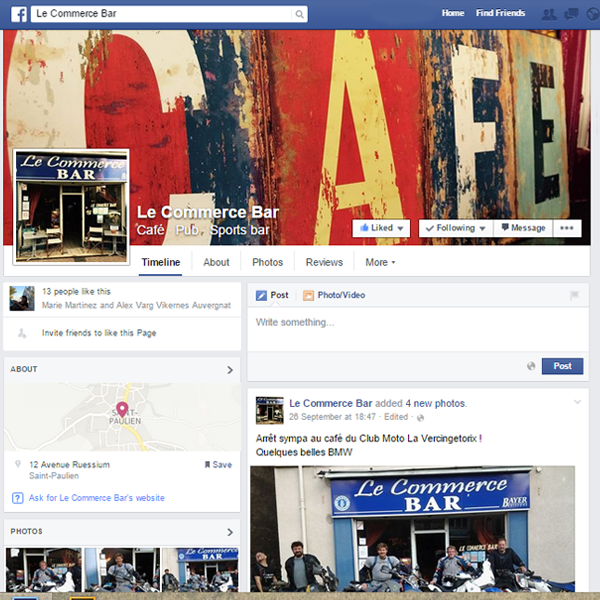
Task: Click the map location pin marker
Action: (x=122, y=409)
